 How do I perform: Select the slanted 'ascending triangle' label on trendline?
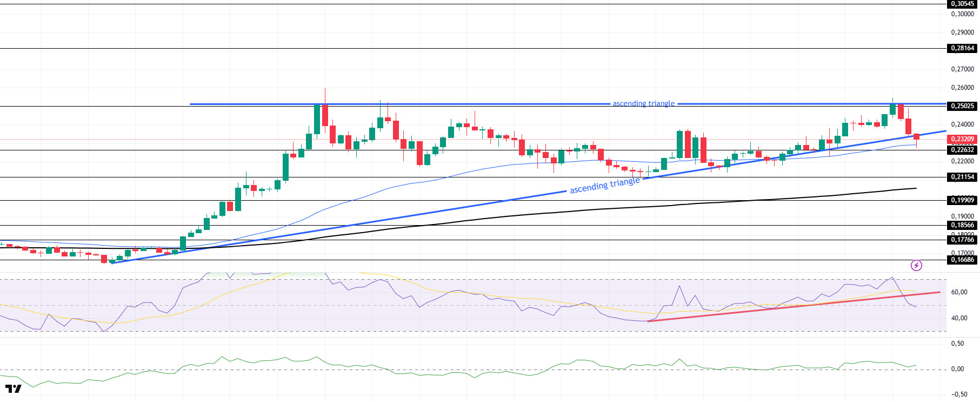pyautogui.click(x=605, y=185)
